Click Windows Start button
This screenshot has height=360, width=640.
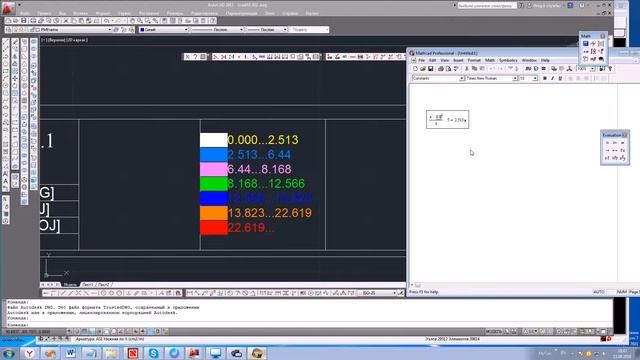click(9, 353)
